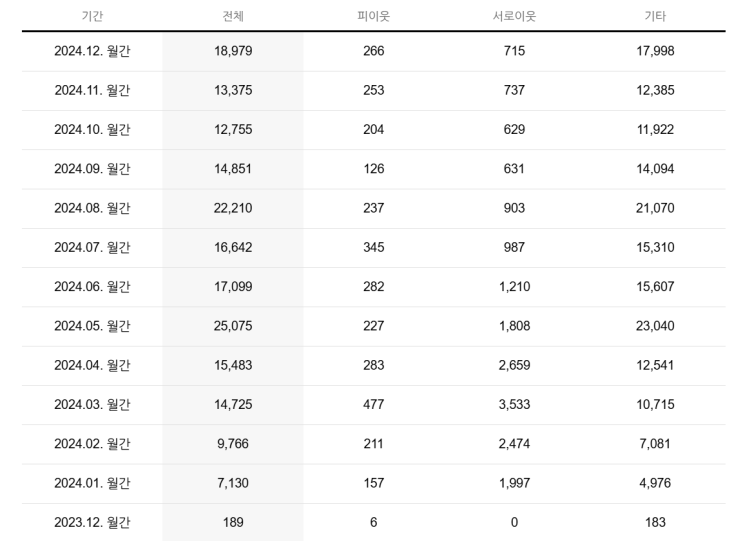This screenshot has height=541, width=743.
Task: Click the 기타 column header
Action: pos(655,16)
